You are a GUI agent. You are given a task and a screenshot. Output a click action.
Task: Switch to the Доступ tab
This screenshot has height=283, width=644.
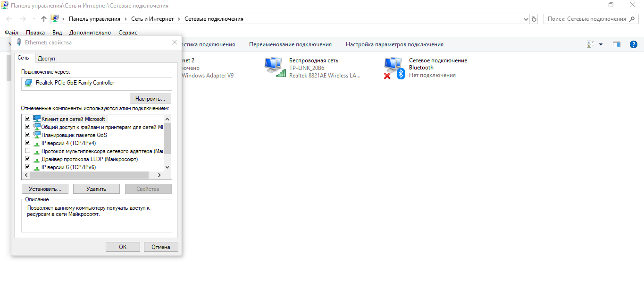pyautogui.click(x=46, y=59)
